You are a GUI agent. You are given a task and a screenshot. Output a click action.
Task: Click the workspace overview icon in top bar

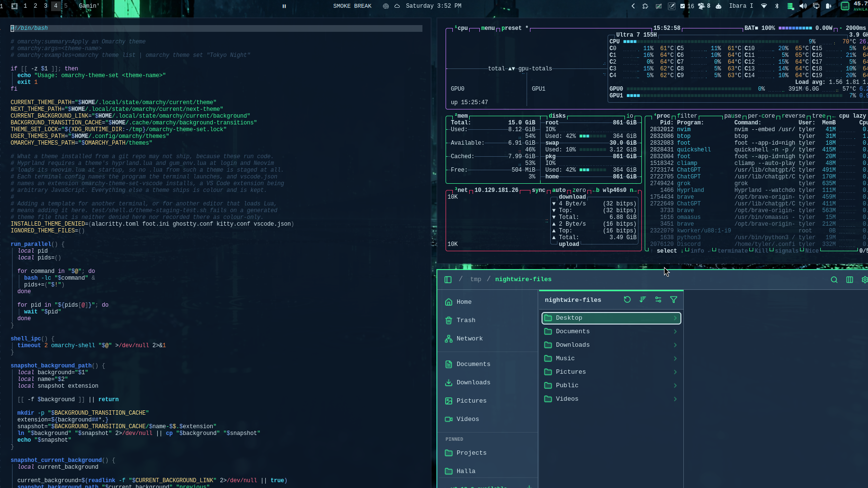click(14, 6)
